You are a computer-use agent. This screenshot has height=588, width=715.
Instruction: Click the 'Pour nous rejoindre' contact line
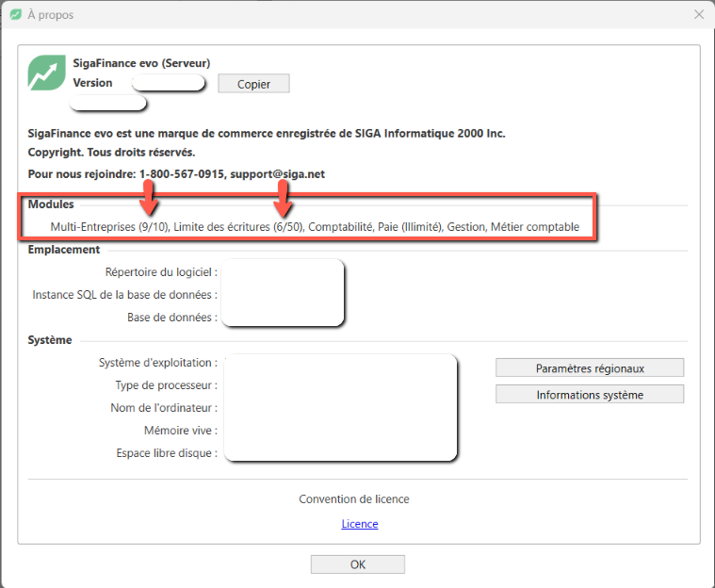pyautogui.click(x=176, y=173)
